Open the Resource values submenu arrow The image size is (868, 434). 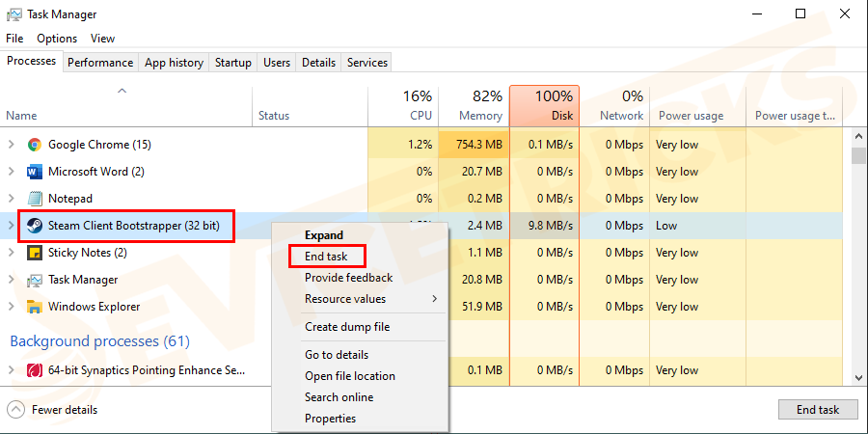pos(435,299)
